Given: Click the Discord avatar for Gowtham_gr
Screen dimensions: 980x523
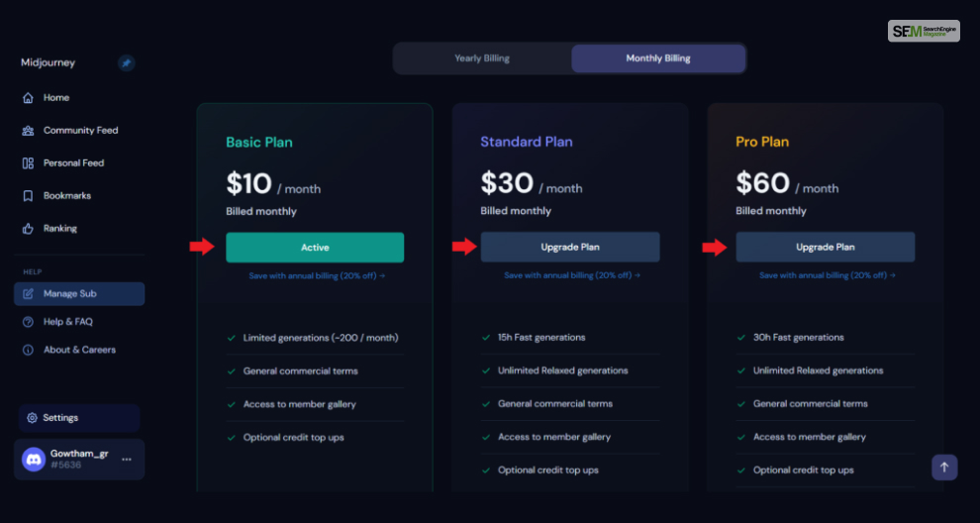Looking at the screenshot, I should click(34, 460).
